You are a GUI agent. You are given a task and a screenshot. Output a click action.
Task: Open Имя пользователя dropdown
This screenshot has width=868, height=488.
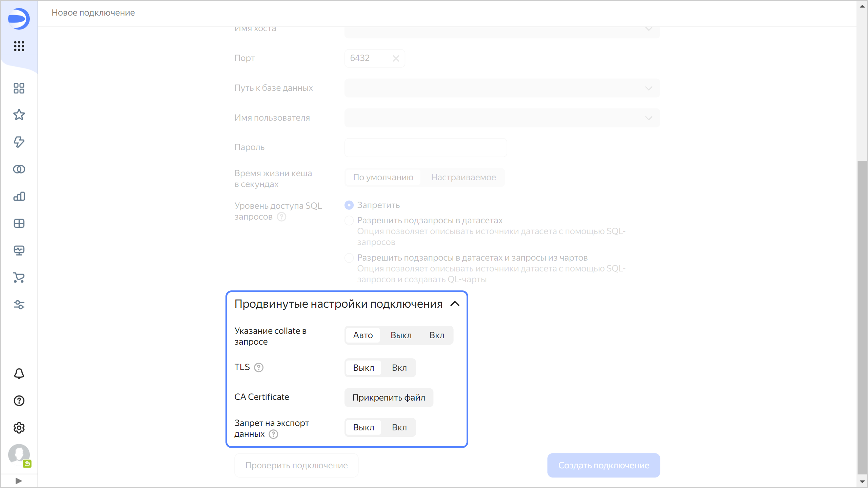(x=502, y=118)
